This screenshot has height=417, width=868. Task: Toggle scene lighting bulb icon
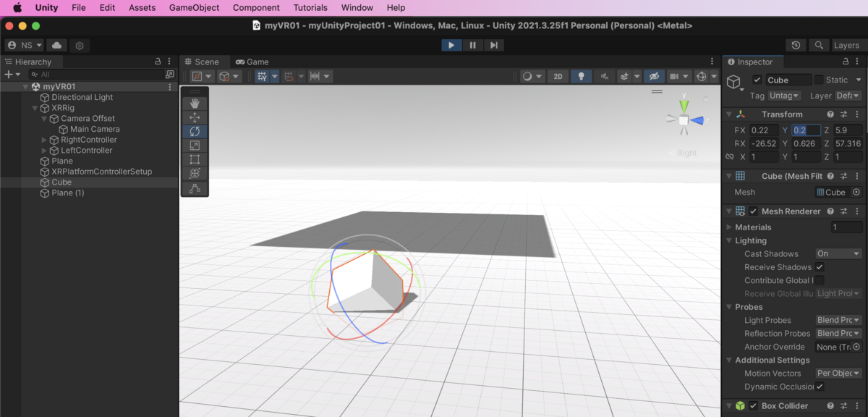click(x=579, y=76)
